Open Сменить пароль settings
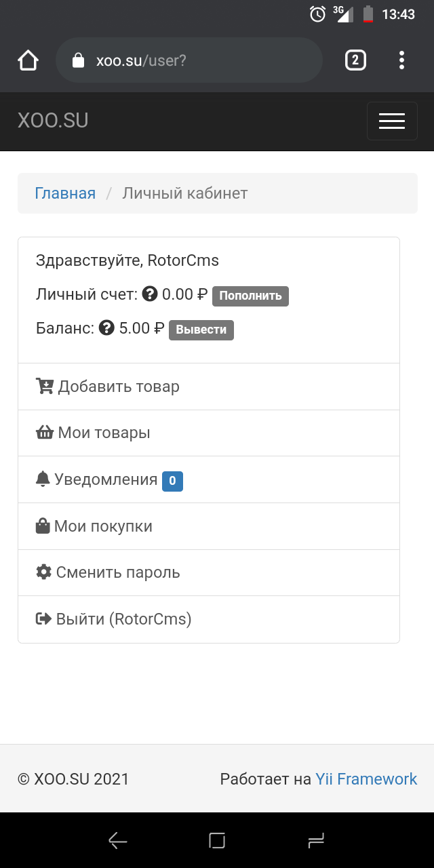 tap(118, 572)
